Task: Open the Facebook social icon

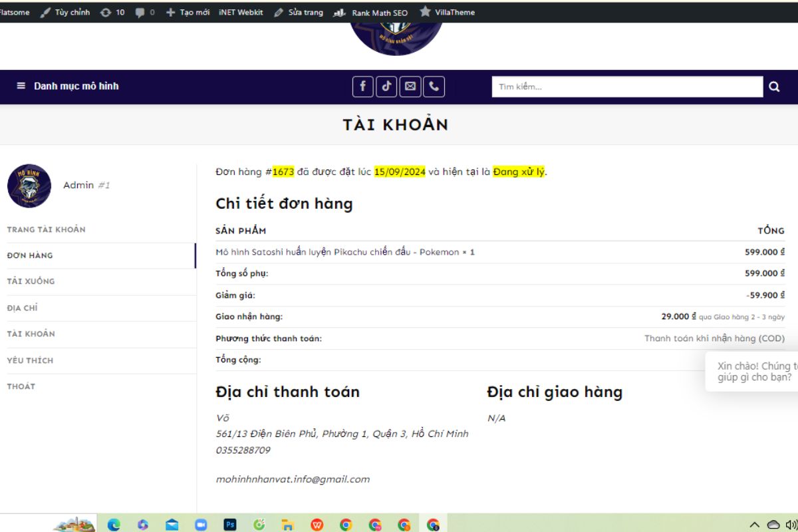Action: (362, 86)
